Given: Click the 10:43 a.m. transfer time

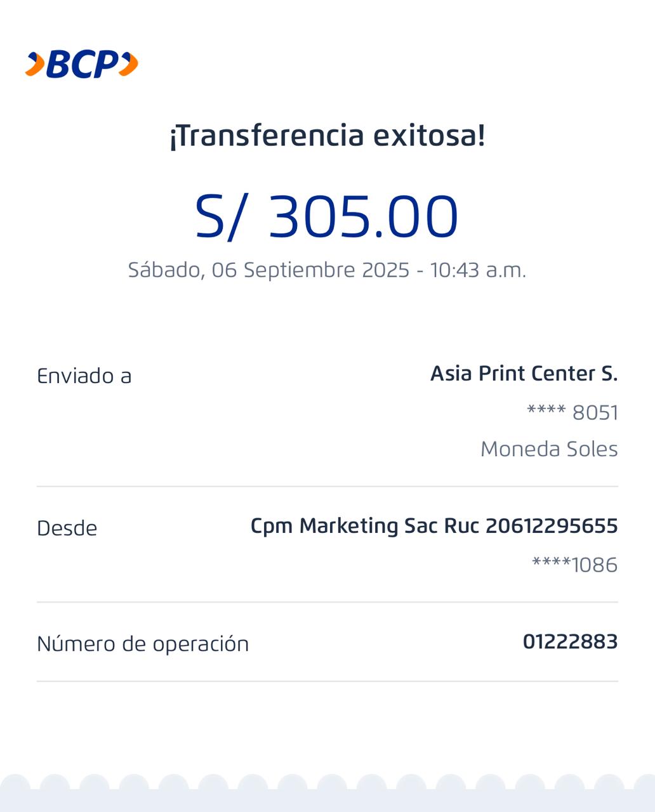Looking at the screenshot, I should (x=478, y=270).
